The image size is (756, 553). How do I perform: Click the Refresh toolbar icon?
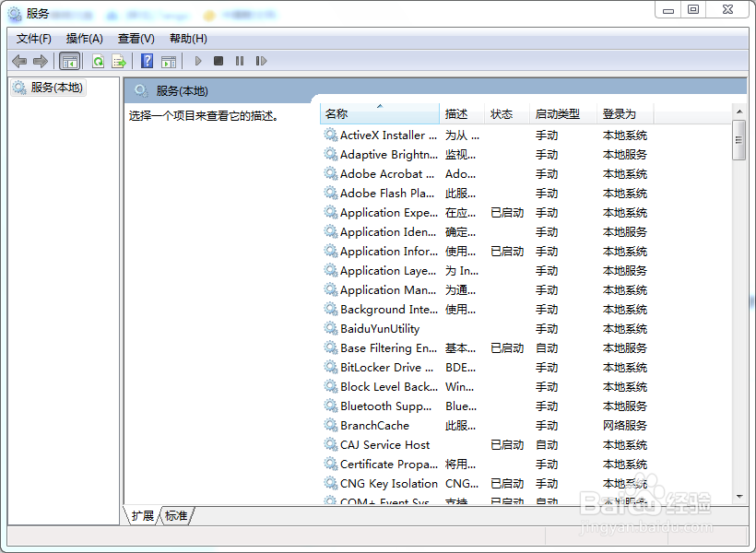click(x=99, y=61)
